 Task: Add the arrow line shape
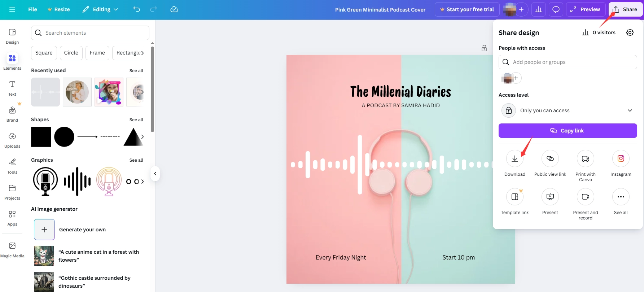tap(87, 137)
